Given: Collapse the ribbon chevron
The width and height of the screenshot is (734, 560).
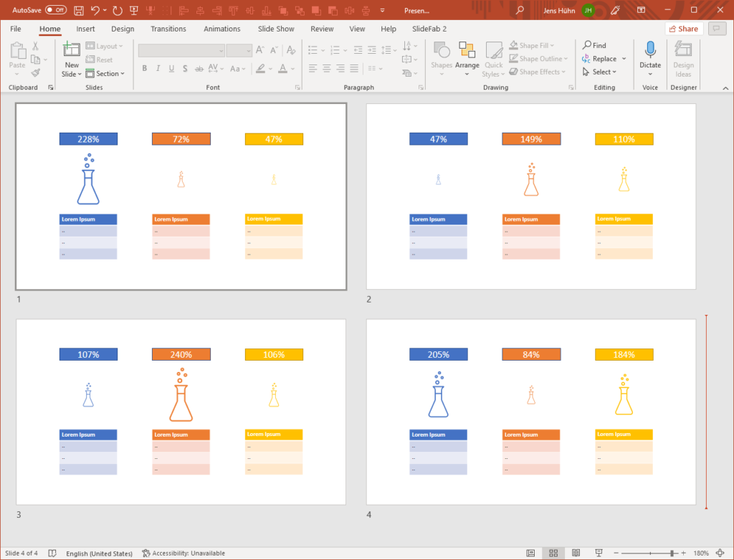Looking at the screenshot, I should point(725,87).
